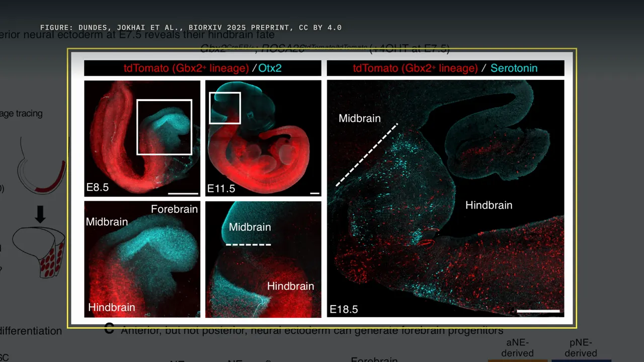This screenshot has width=644, height=362.
Task: Click the cyan Serotonin label text
Action: point(514,68)
